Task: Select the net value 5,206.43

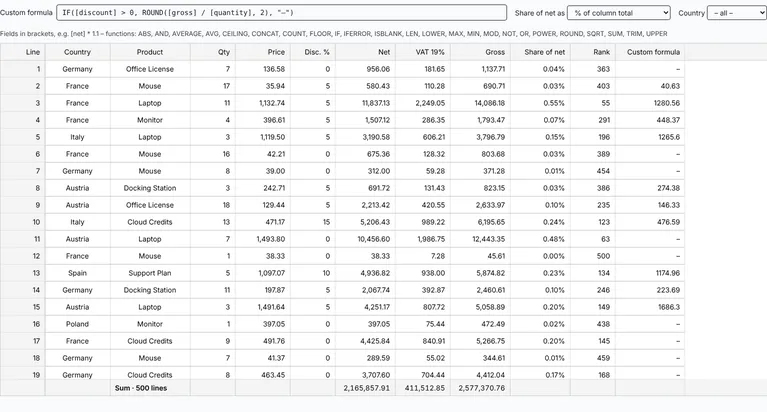Action: 365,222
